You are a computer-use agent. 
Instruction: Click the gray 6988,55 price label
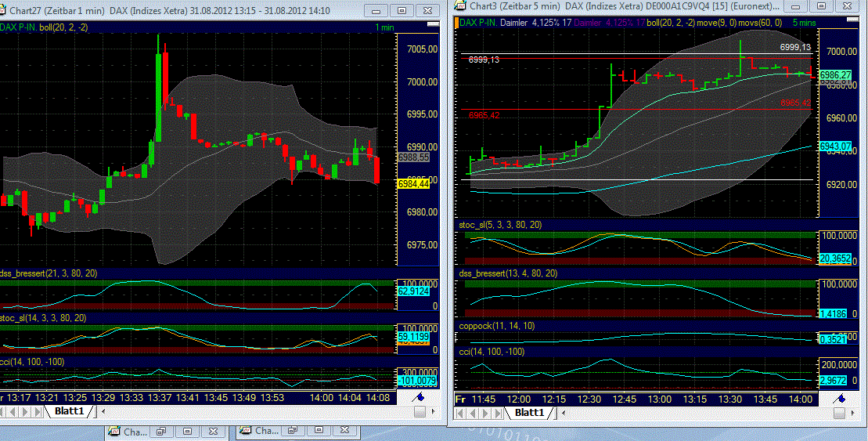(413, 157)
